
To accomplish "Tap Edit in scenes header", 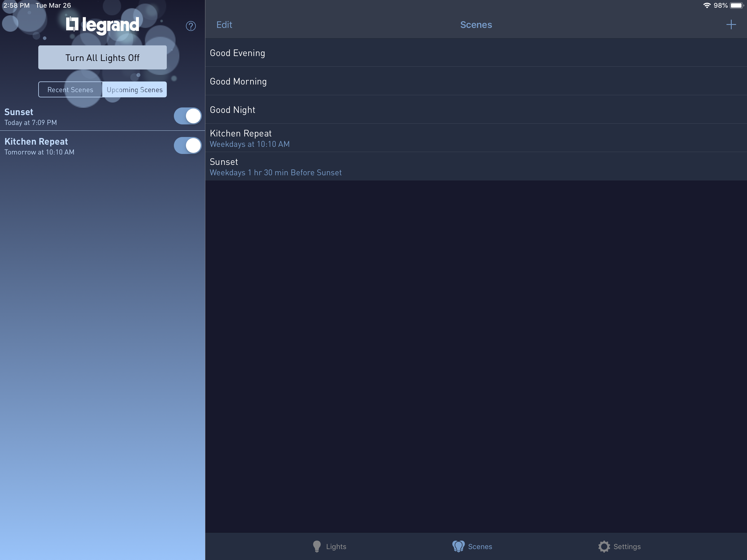I will coord(224,25).
